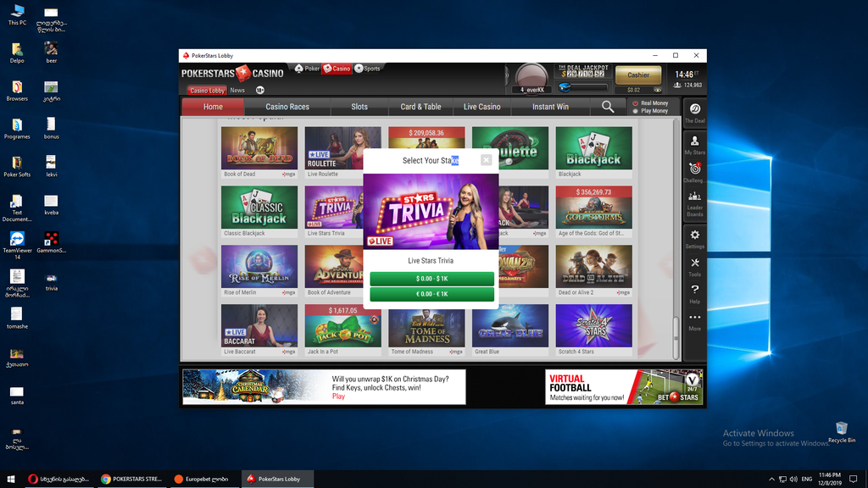Click the chest rewards progress bar
The image size is (868, 488).
pos(590,87)
